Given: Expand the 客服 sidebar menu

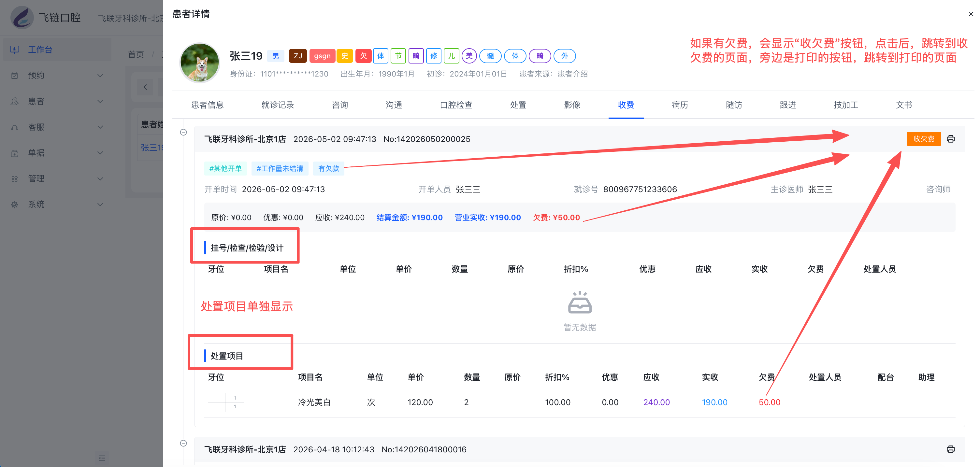Looking at the screenshot, I should point(57,127).
